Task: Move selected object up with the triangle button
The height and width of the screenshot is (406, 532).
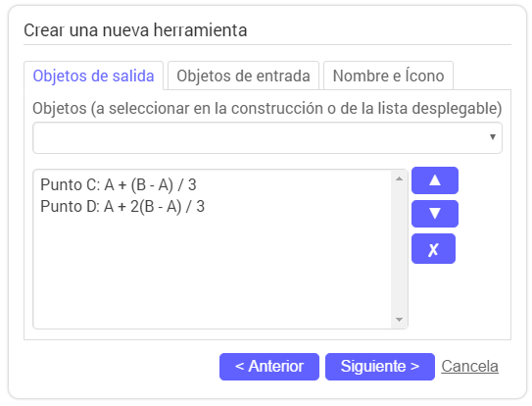Action: (x=435, y=180)
